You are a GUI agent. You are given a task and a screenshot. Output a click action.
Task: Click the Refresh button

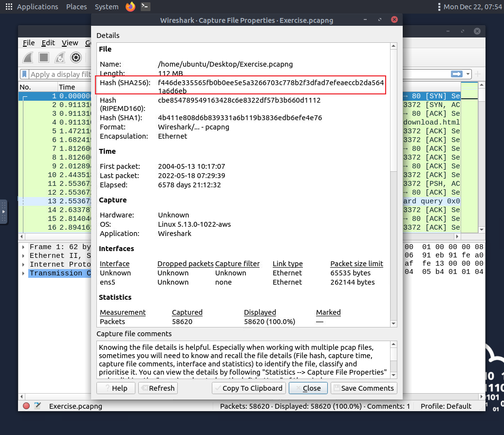tap(158, 388)
